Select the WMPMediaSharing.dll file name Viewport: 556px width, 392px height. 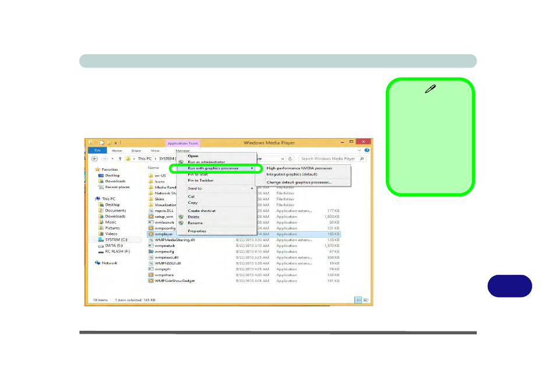175,240
